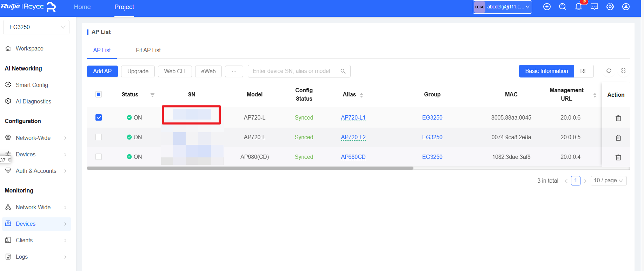Click the user profile icon
Viewport: 644px width, 271px height.
pos(626,7)
